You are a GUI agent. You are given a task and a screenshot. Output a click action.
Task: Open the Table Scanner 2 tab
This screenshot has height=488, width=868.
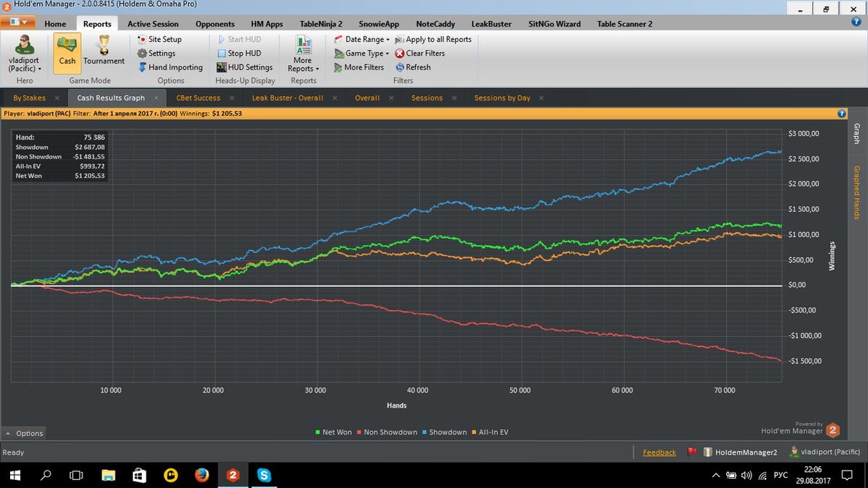point(624,24)
